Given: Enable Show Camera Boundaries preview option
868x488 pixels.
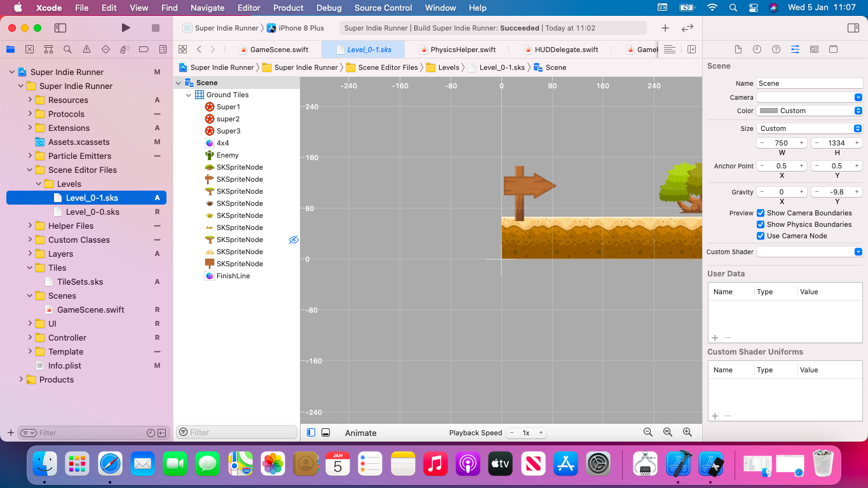Looking at the screenshot, I should coord(761,213).
